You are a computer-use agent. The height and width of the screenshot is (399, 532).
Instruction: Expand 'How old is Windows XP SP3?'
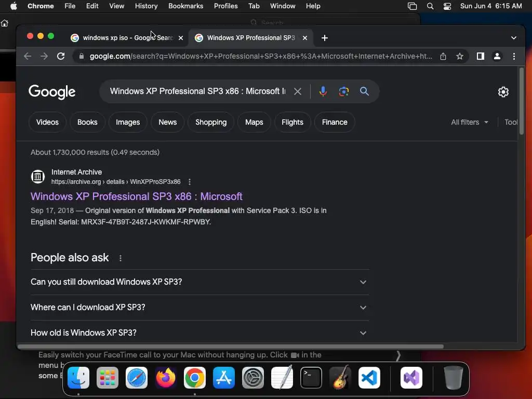click(200, 333)
